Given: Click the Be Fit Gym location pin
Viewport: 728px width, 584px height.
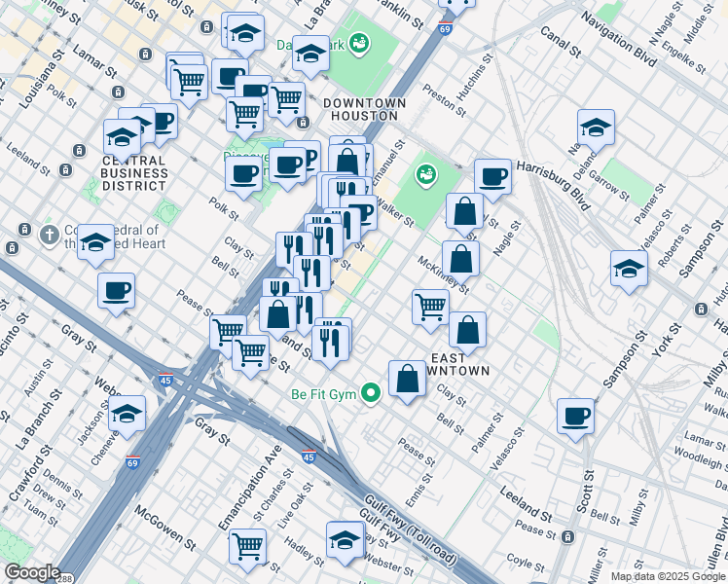Looking at the screenshot, I should [x=371, y=393].
